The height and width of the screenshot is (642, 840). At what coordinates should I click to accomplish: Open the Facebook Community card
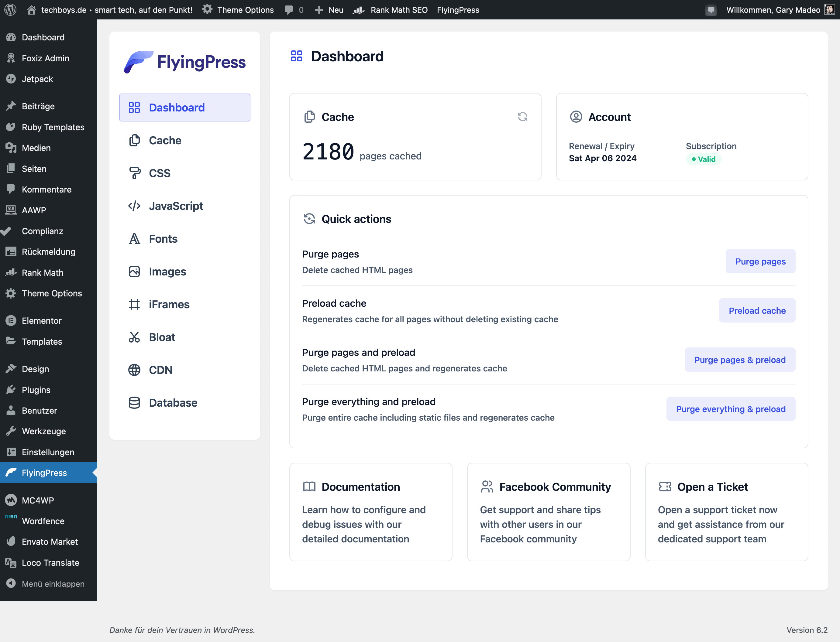click(x=549, y=512)
